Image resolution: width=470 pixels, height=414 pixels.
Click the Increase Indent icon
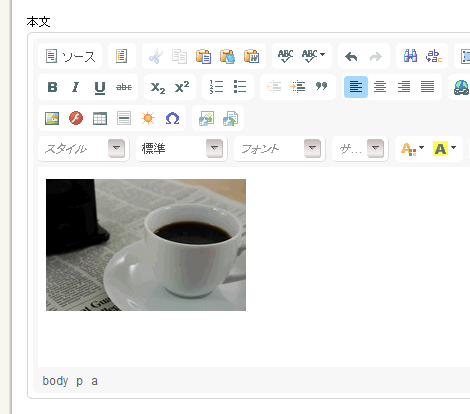click(x=298, y=87)
